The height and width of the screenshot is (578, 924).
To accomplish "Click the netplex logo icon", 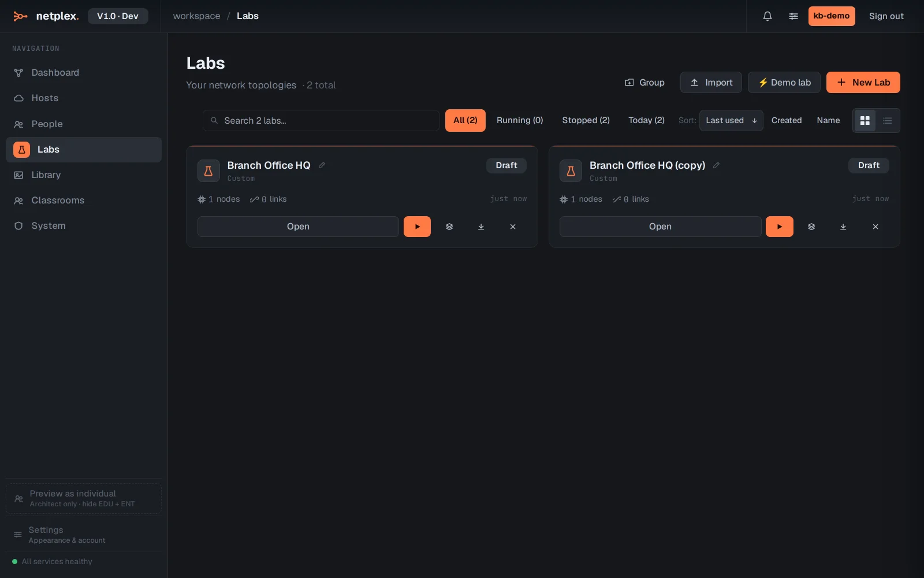I will point(20,16).
